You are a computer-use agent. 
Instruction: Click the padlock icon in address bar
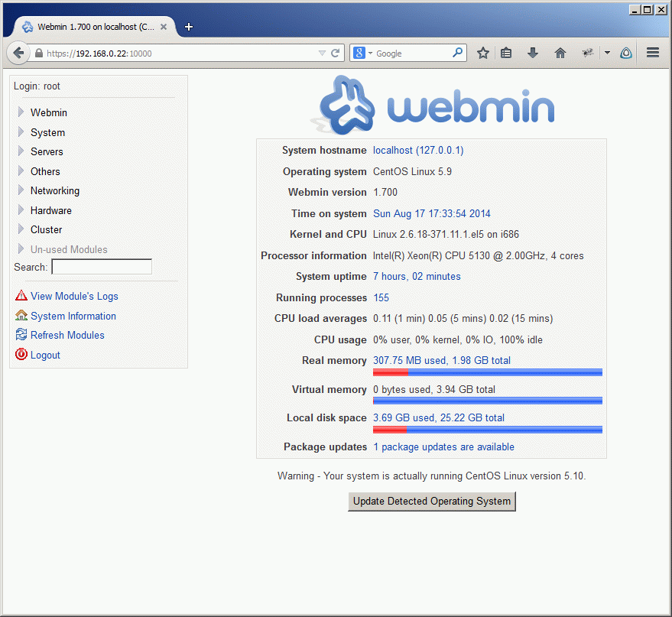click(x=38, y=53)
